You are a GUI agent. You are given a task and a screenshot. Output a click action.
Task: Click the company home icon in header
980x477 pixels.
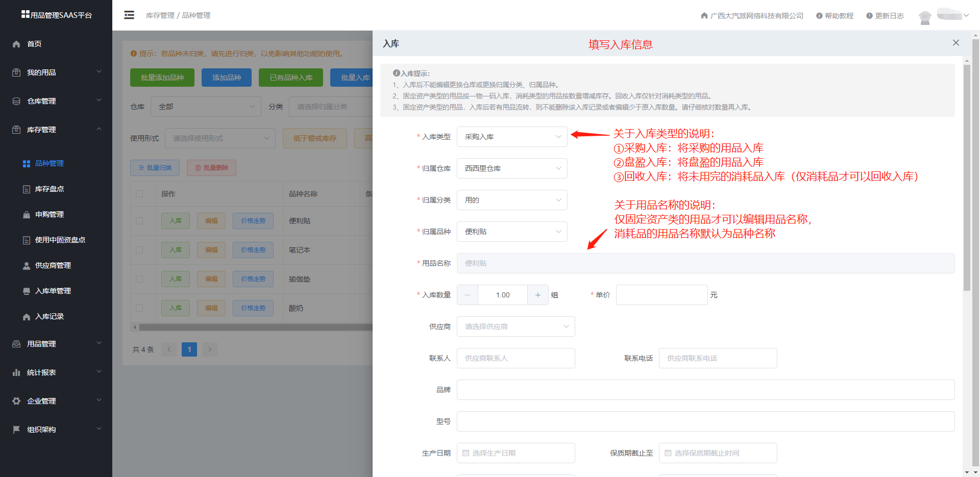pyautogui.click(x=704, y=16)
